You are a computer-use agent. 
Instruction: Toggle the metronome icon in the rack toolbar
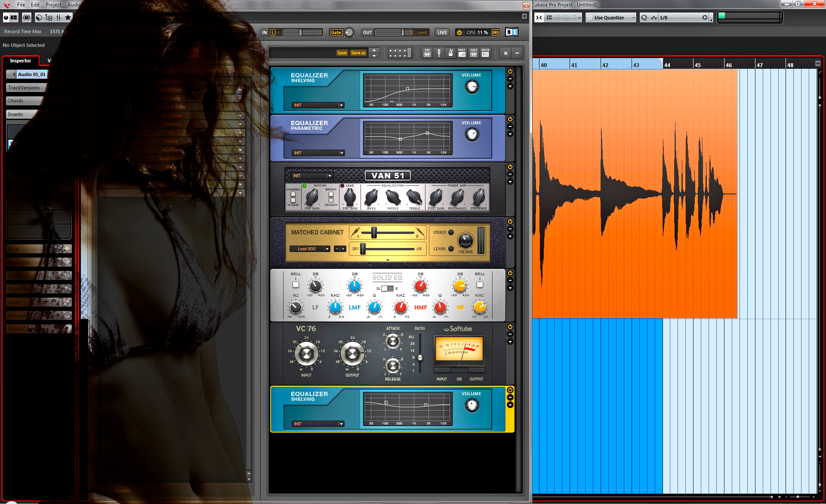[x=450, y=53]
